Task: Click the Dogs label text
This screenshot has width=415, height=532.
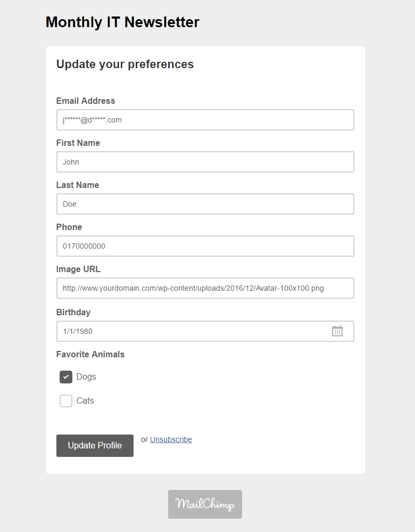Action: pos(86,377)
